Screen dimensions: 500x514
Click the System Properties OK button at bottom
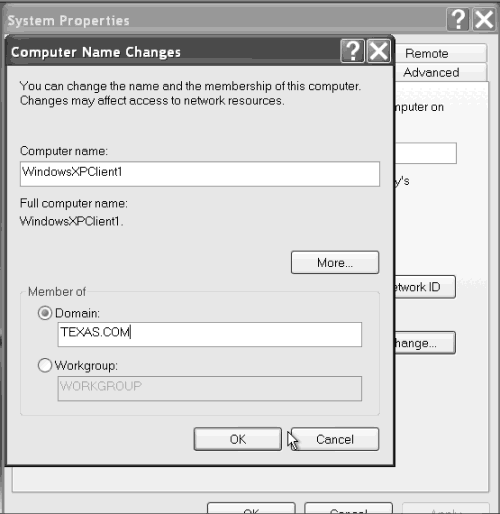pyautogui.click(x=251, y=508)
